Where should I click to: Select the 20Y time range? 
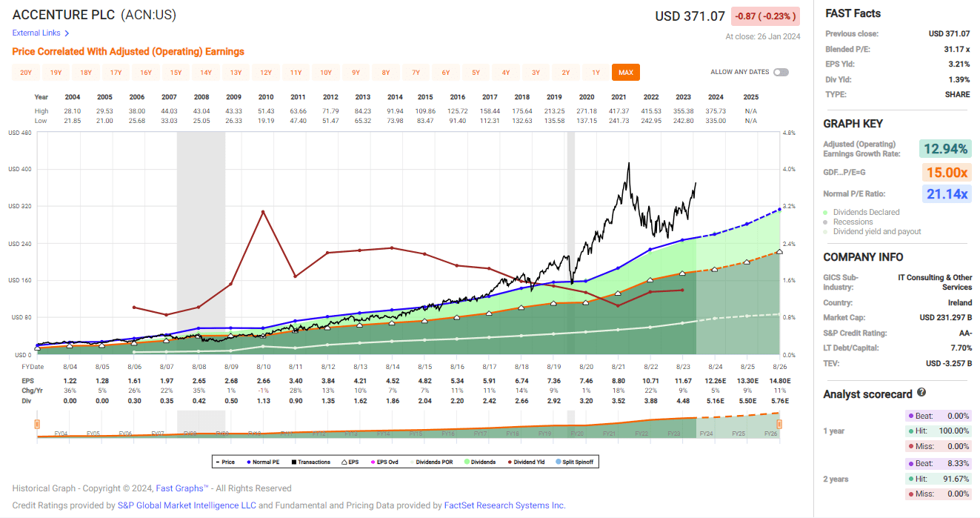coord(26,73)
